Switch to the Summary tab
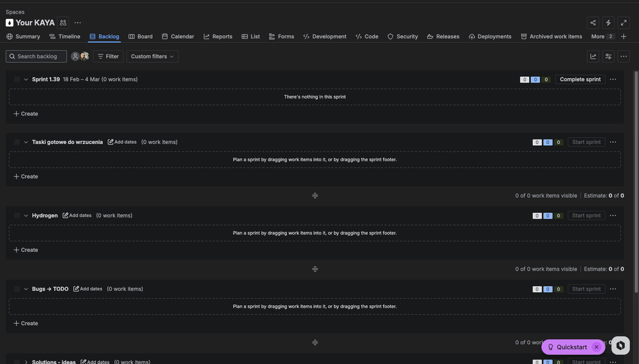The width and height of the screenshot is (639, 364). (23, 36)
